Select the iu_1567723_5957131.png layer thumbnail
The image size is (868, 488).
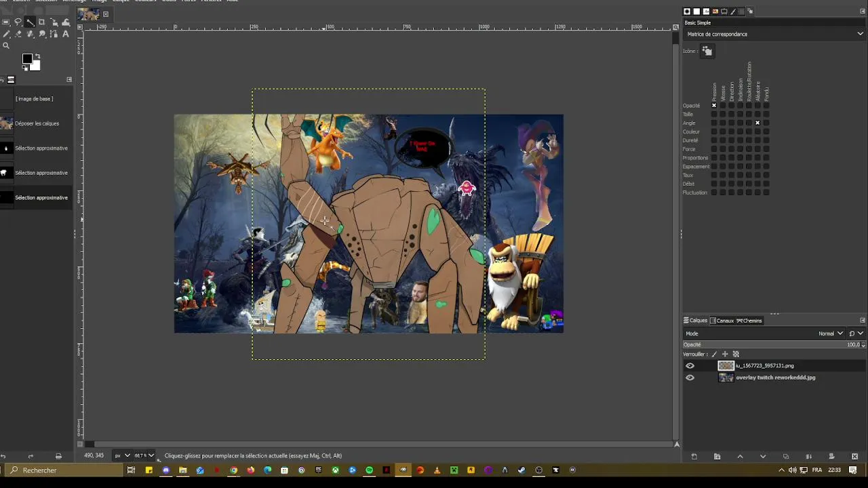pos(726,366)
